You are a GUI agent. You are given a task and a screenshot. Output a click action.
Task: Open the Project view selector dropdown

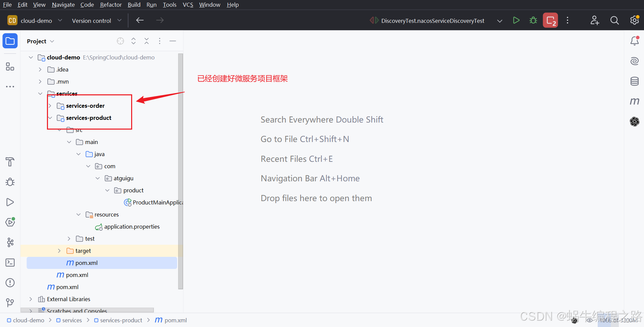pos(40,41)
